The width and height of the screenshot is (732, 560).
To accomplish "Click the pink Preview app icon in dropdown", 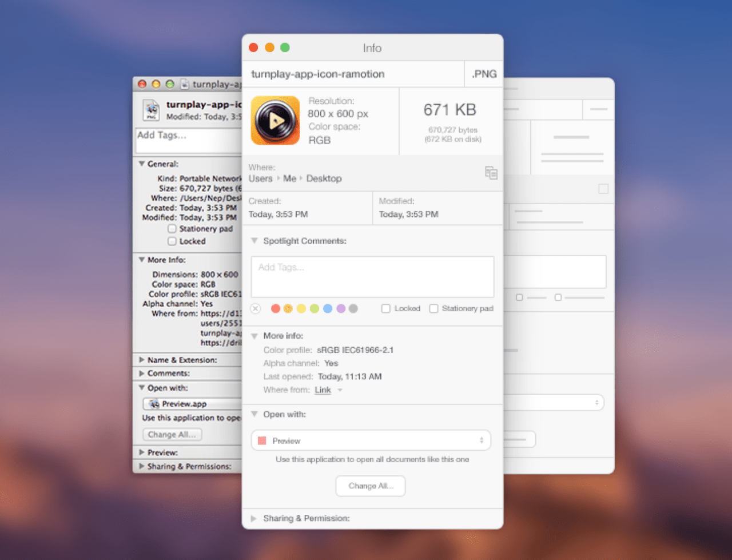I will coord(262,441).
